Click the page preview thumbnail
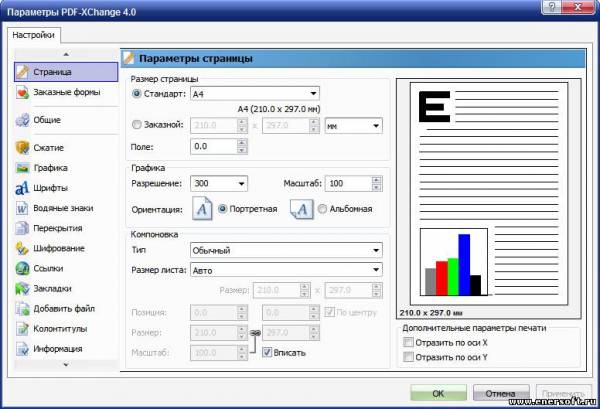Image resolution: width=600 pixels, height=409 pixels. coord(489,194)
